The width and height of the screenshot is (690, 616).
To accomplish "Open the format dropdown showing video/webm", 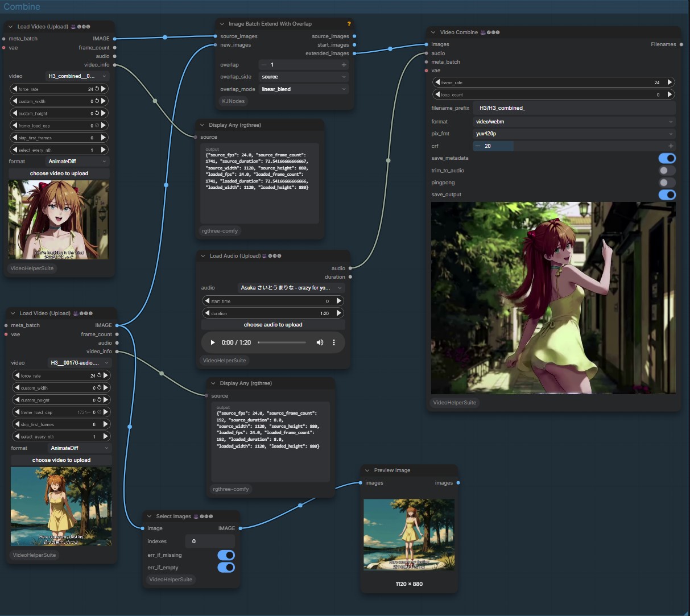I will [574, 122].
